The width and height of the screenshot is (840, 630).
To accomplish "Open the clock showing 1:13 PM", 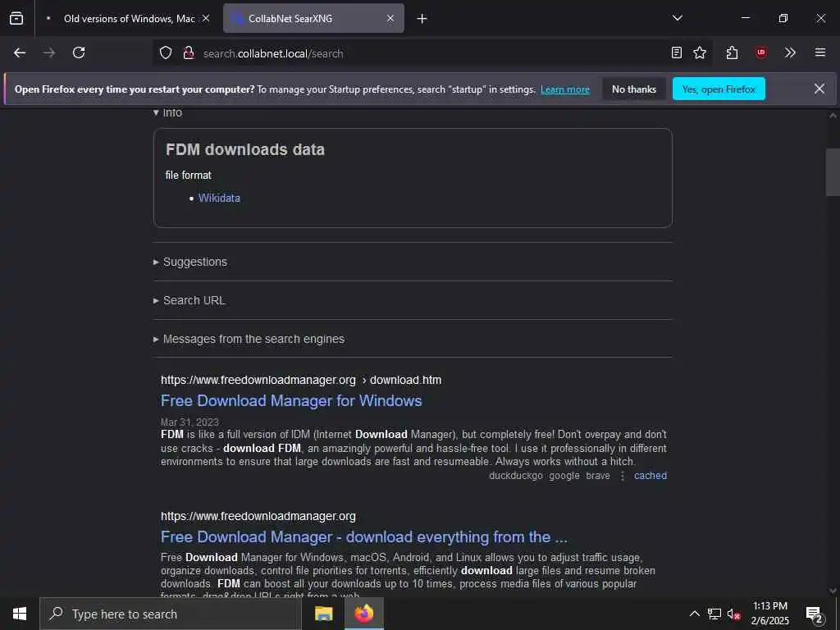I will coord(769,614).
